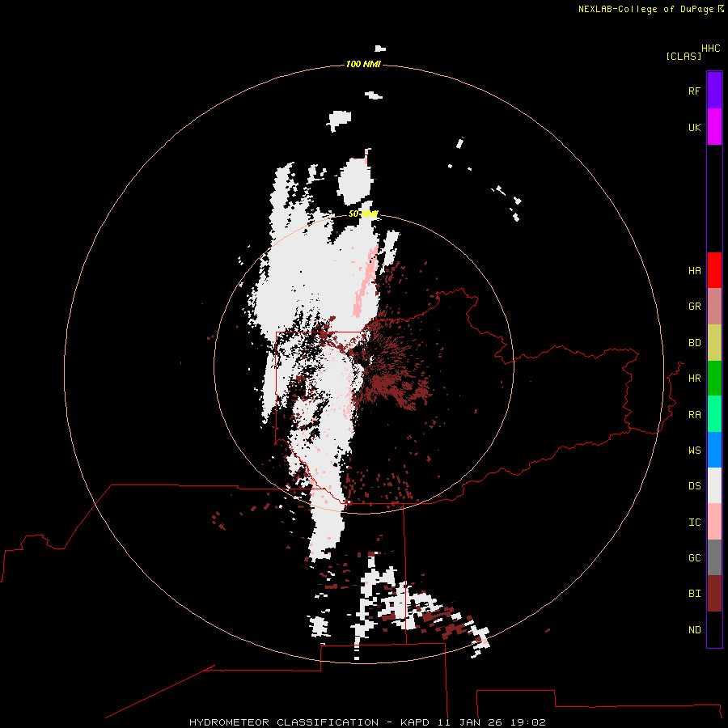Click the 100 NMI range ring label
728x728 pixels.
click(363, 64)
